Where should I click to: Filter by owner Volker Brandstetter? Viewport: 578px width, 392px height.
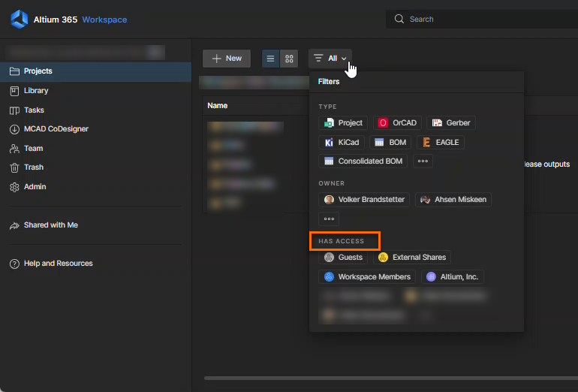click(x=364, y=200)
